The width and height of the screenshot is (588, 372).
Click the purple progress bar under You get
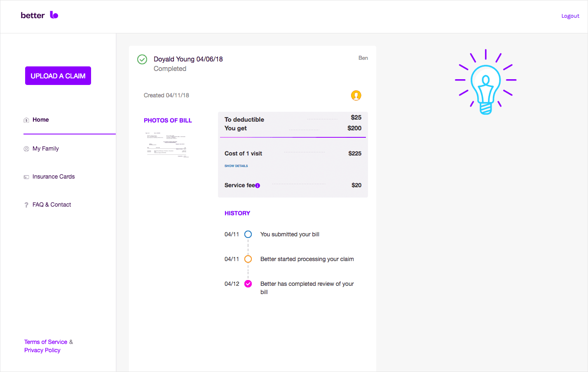[x=293, y=137]
